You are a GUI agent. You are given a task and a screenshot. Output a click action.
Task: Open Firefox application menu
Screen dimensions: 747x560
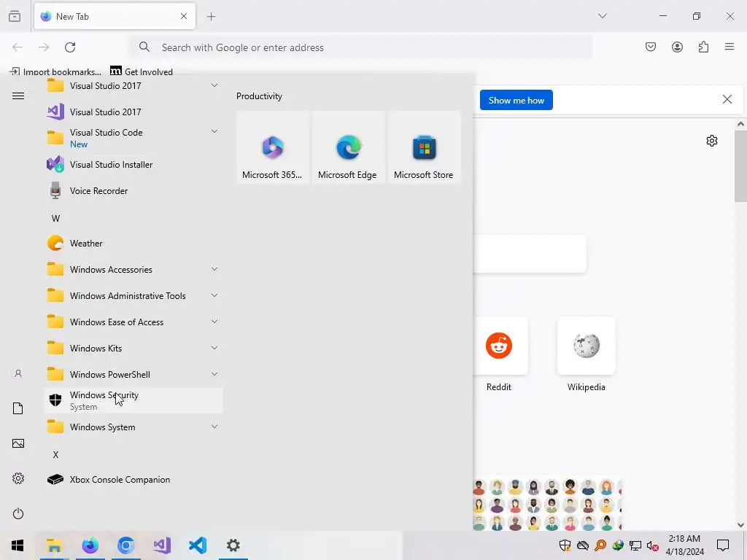tap(729, 47)
